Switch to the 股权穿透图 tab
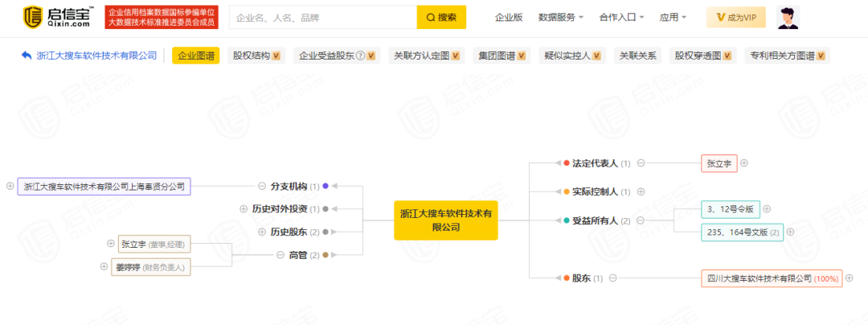This screenshot has width=868, height=325. pyautogui.click(x=703, y=56)
